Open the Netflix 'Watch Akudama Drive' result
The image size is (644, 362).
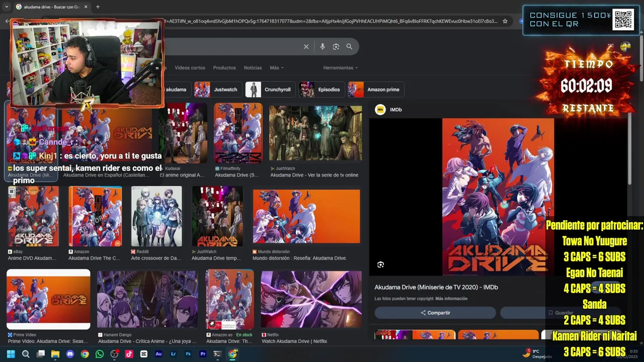coord(311,307)
